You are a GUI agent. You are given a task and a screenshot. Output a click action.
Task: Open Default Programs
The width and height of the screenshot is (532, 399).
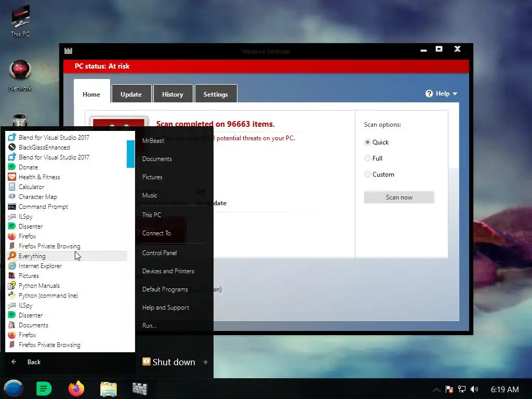(165, 289)
